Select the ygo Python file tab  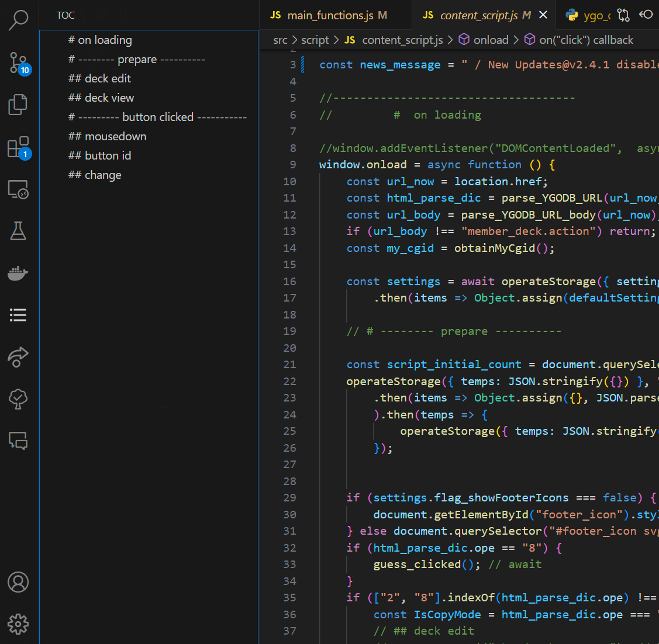(x=588, y=15)
